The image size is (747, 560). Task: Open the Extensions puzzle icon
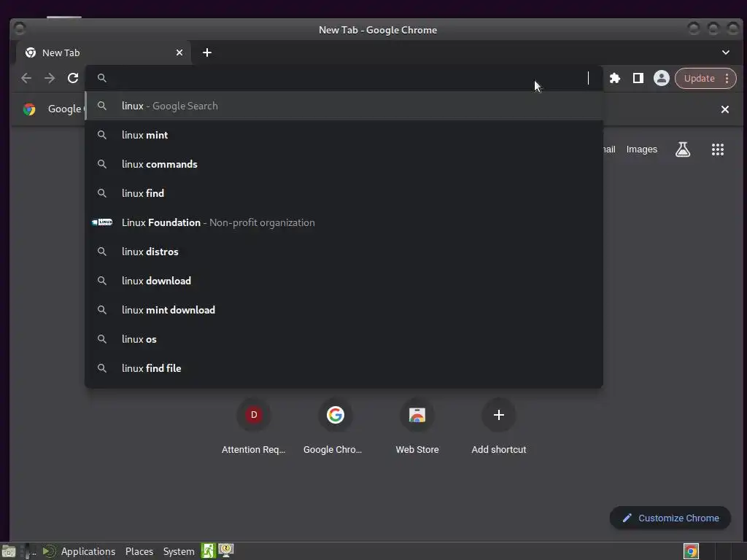(615, 78)
